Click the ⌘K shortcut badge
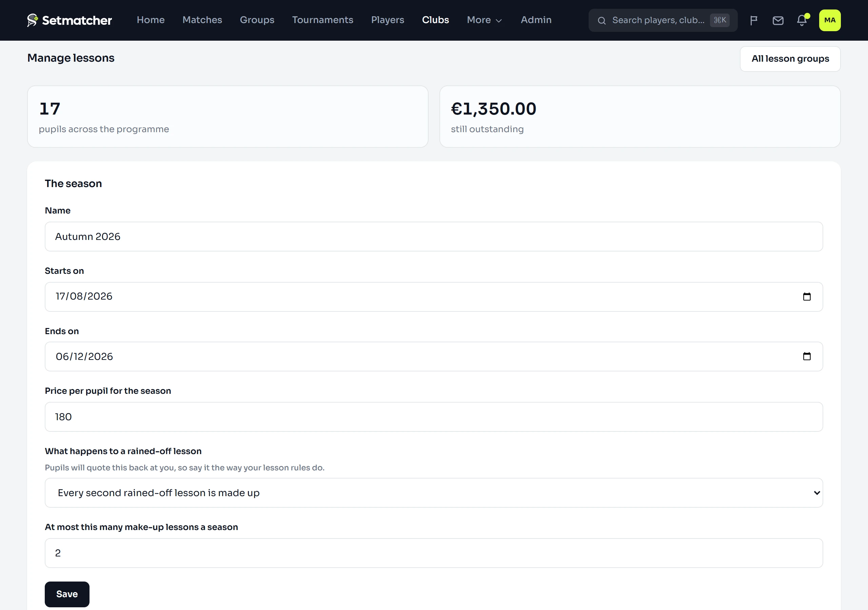Screen dimensions: 868x610 (719, 20)
